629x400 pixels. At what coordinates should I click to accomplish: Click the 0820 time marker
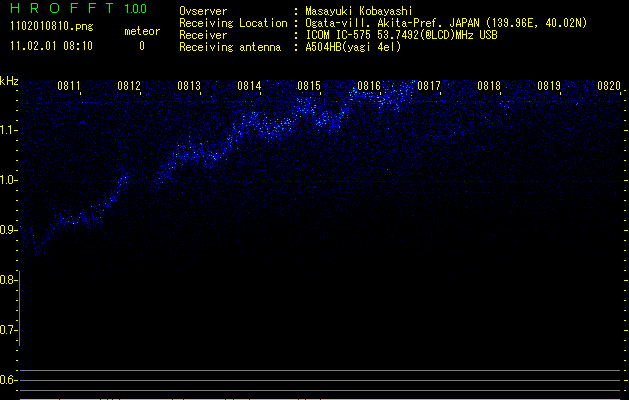(x=609, y=86)
